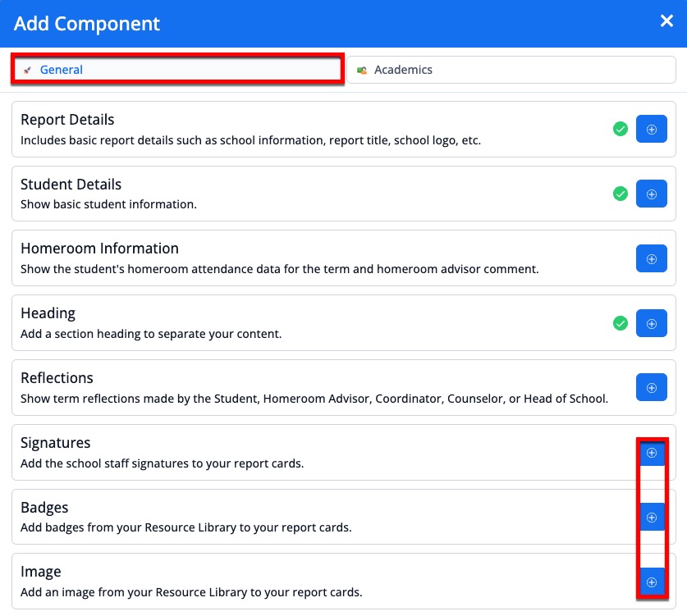Select the Signatures component row title

click(x=56, y=443)
